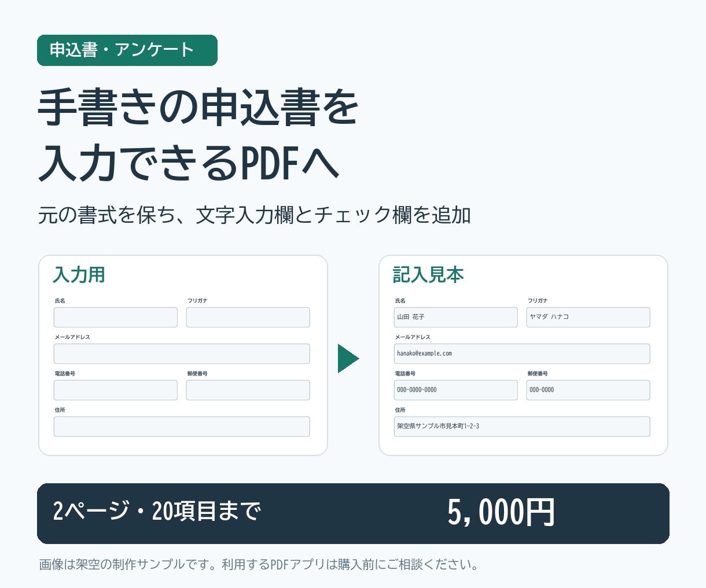Click the field showing 000-0000-0000
Viewport: 706px width, 588px height.
456,390
